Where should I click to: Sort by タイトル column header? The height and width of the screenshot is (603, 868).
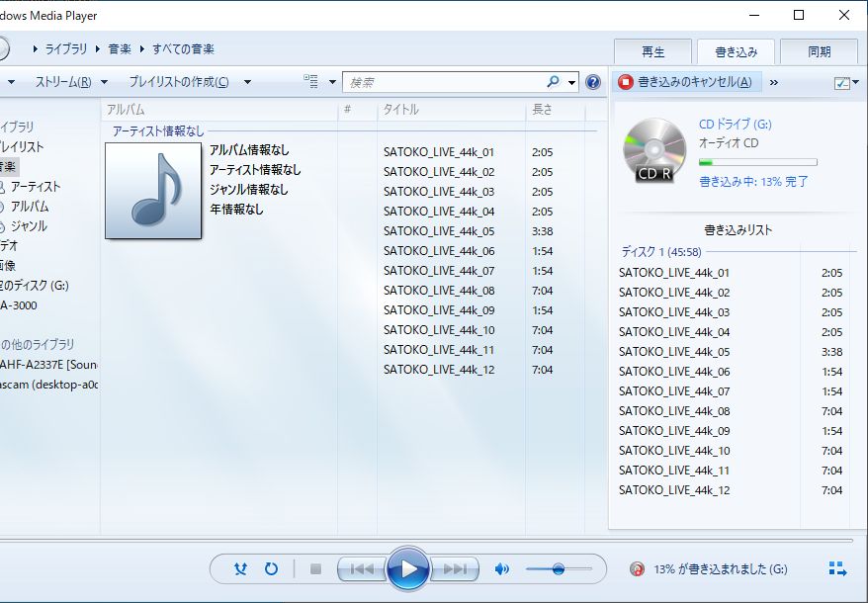tap(451, 110)
